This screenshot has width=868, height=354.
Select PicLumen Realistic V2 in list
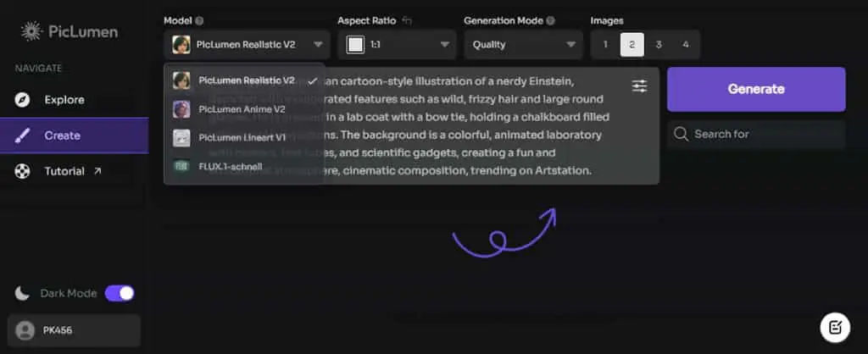(244, 80)
